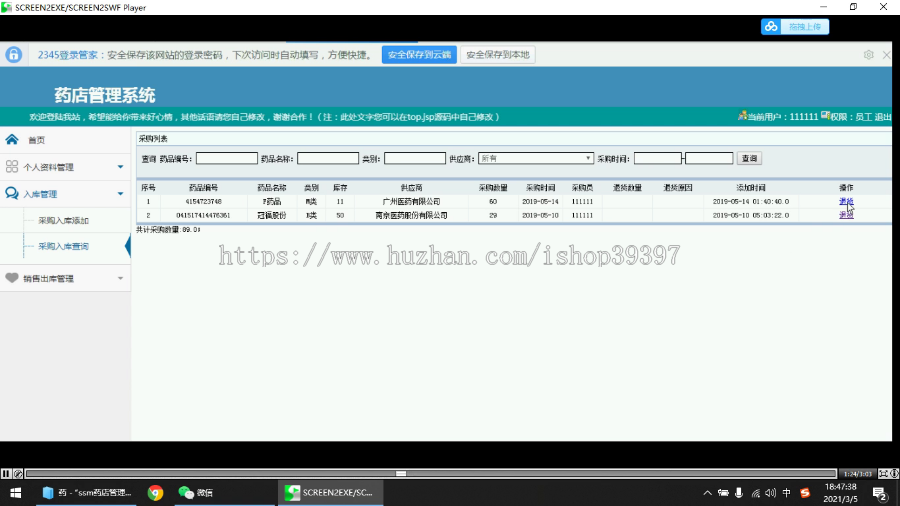900x506 pixels.
Task: Click the 药品编号 input field
Action: pyautogui.click(x=227, y=158)
